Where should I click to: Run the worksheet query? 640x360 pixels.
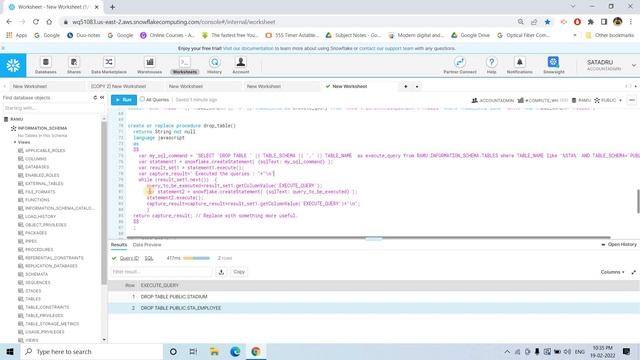(124, 100)
